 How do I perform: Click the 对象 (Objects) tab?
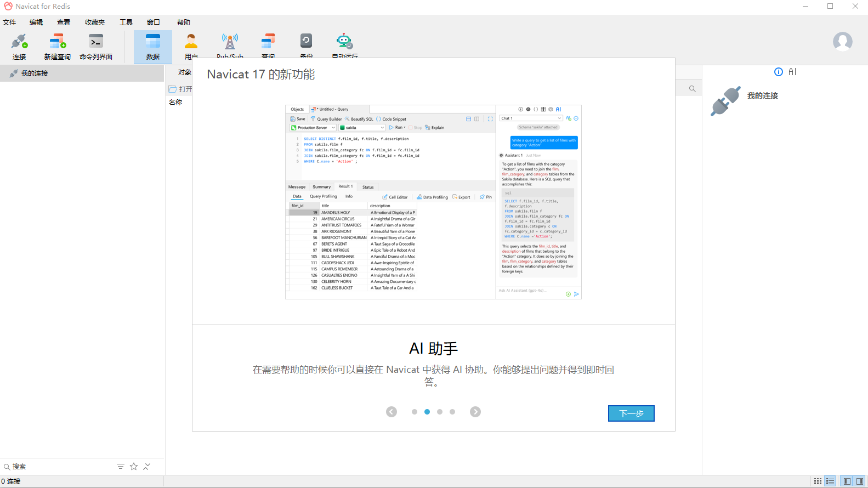tap(184, 72)
